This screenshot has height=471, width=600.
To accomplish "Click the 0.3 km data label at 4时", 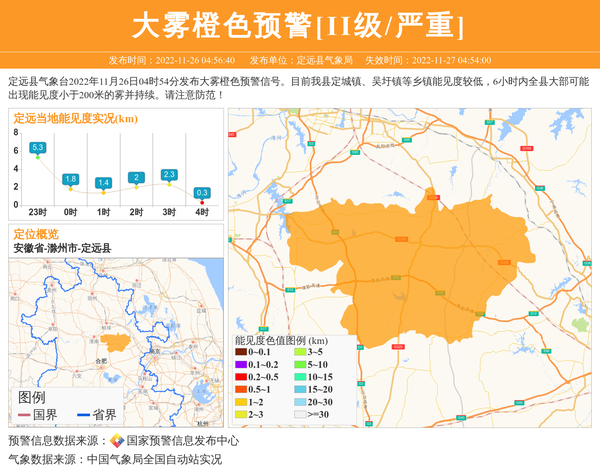I will point(202,192).
